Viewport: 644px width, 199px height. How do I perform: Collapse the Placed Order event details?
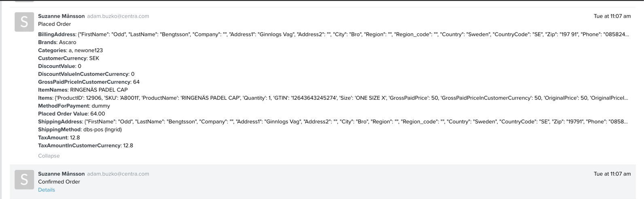pos(49,156)
